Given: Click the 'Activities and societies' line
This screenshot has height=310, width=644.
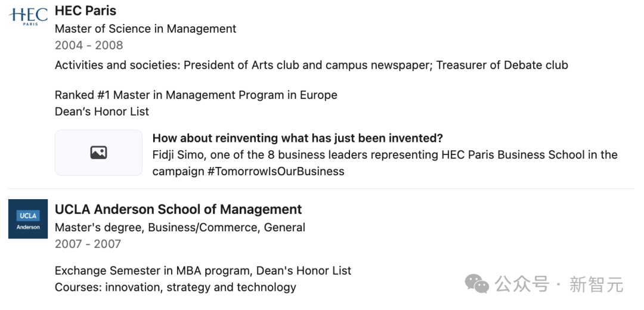Looking at the screenshot, I should pyautogui.click(x=311, y=65).
